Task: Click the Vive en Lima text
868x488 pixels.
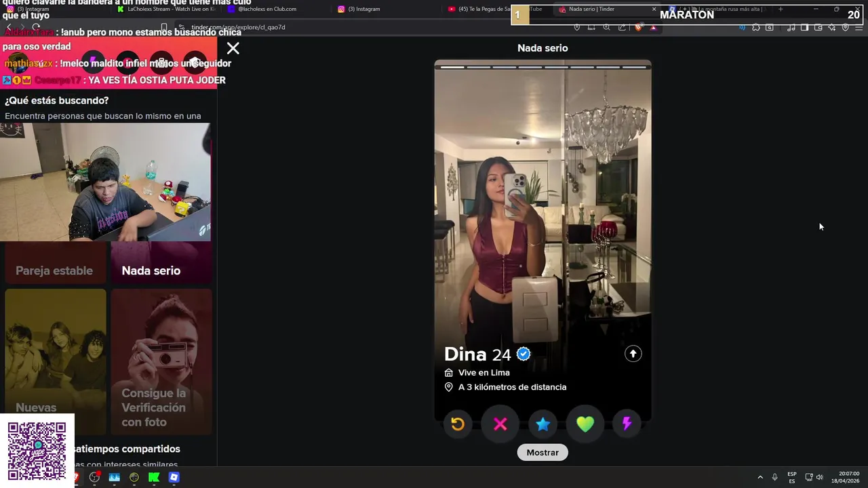Action: point(484,373)
